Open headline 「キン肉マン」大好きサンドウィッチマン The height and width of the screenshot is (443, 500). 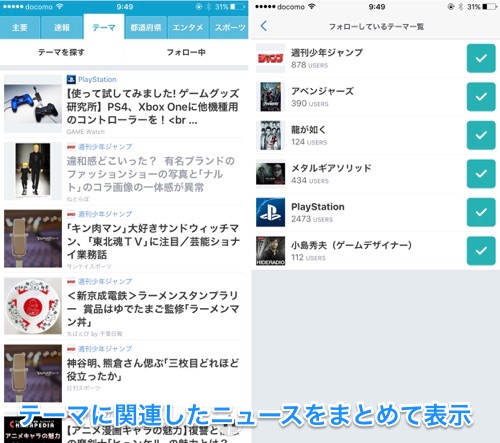pyautogui.click(x=153, y=241)
